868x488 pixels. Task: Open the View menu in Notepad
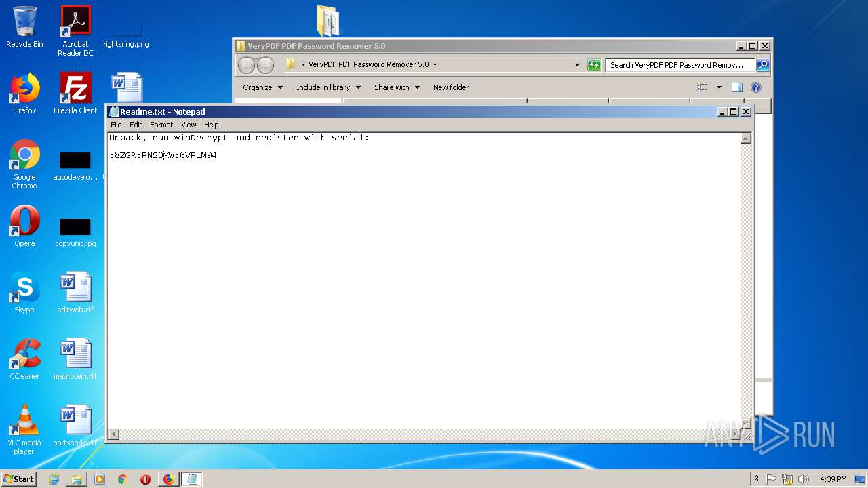click(x=189, y=125)
